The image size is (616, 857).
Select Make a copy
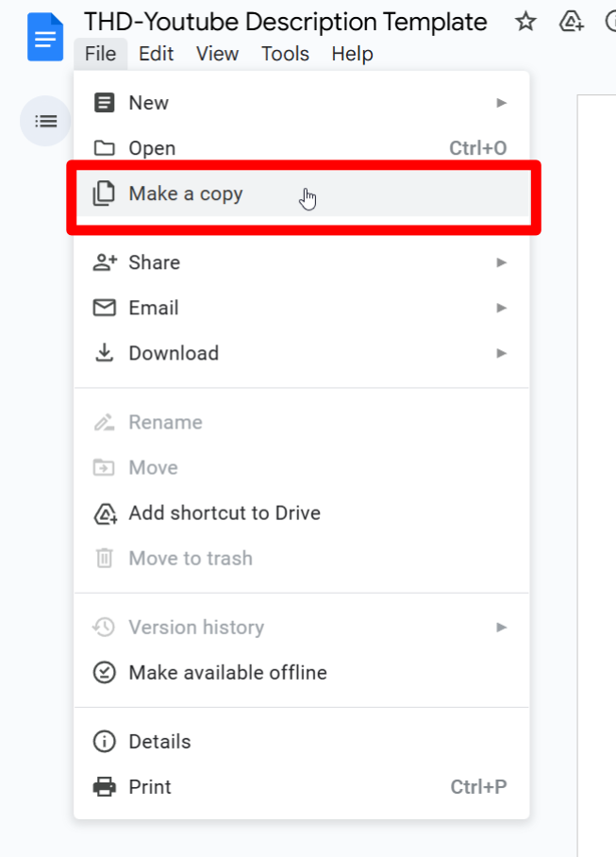[186, 193]
